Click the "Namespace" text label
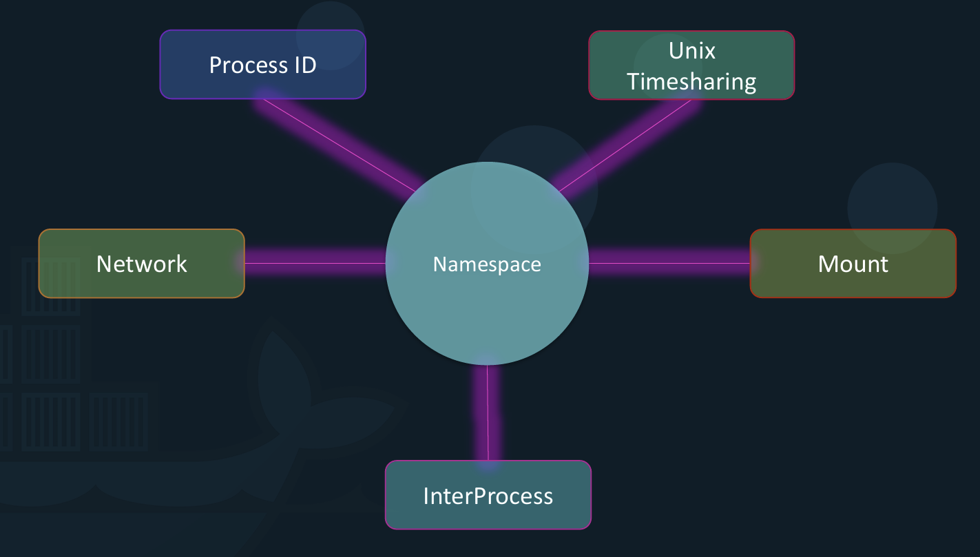The width and height of the screenshot is (980, 557). point(487,264)
